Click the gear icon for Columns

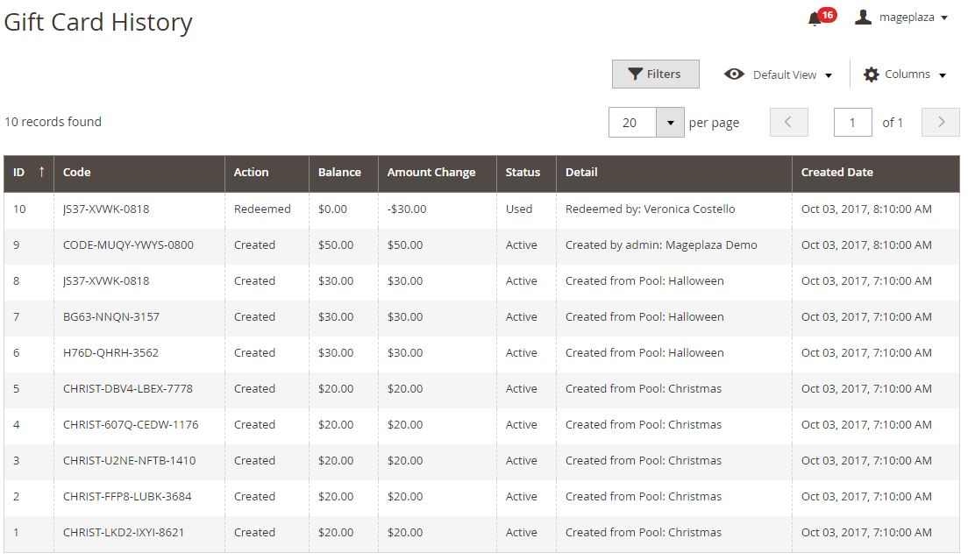point(871,74)
